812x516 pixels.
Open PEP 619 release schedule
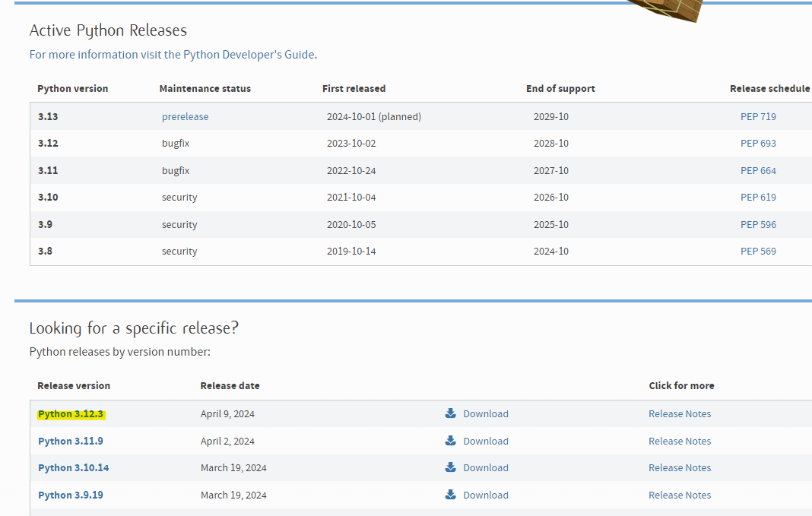coord(758,197)
